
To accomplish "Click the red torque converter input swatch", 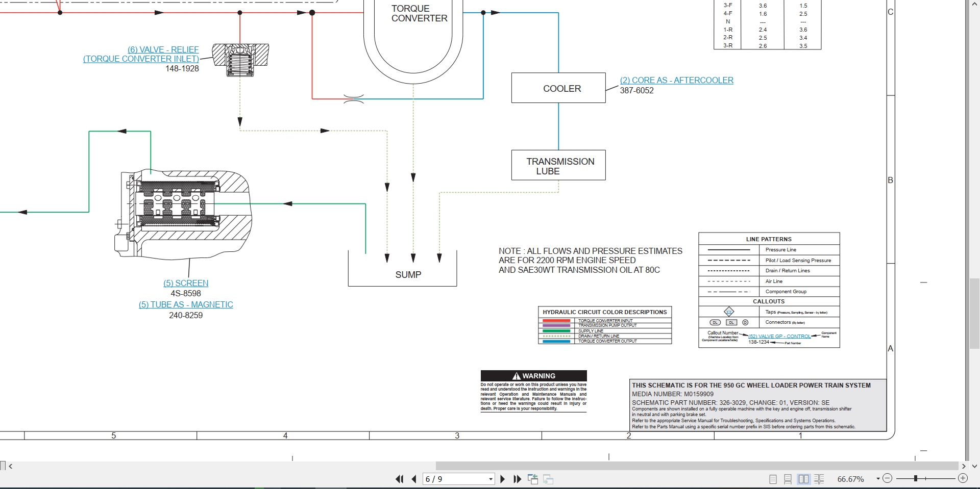I will [556, 321].
